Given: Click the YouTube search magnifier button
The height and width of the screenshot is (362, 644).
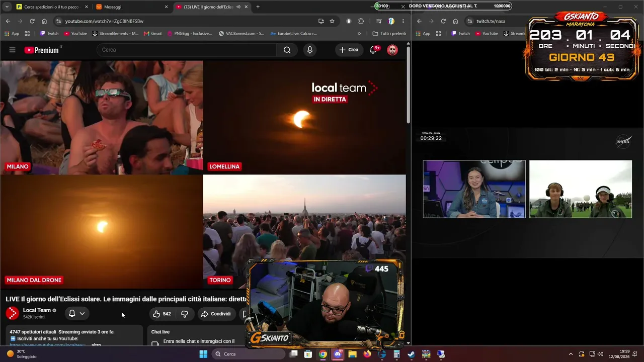Looking at the screenshot, I should coord(287,50).
